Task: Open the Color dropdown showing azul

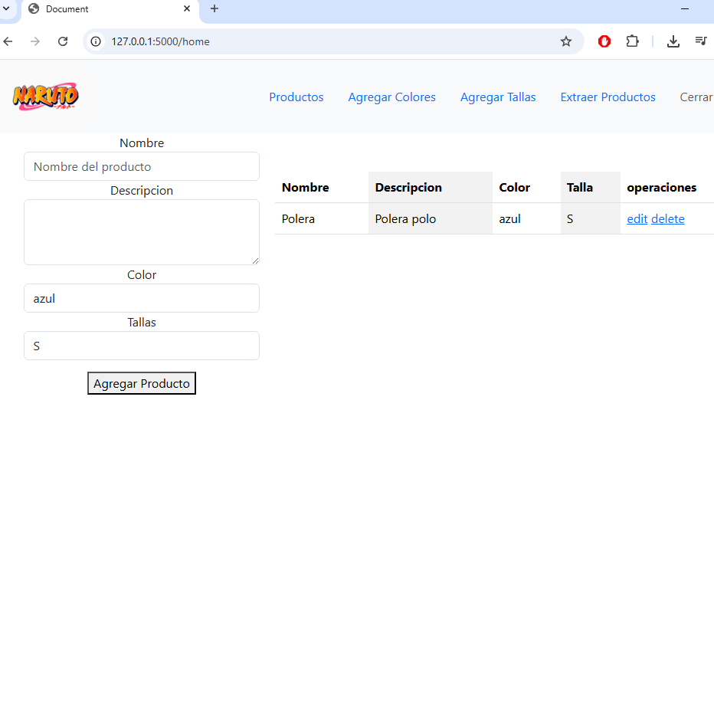Action: point(142,298)
